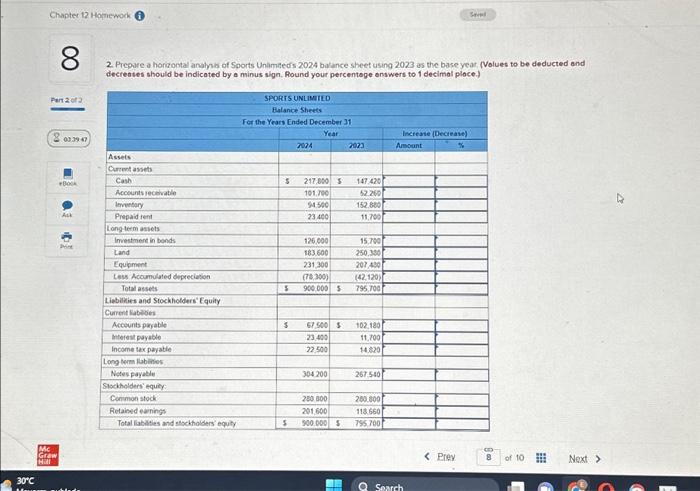The width and height of the screenshot is (700, 491).
Task: Select the question number 8 box
Action: (x=488, y=458)
